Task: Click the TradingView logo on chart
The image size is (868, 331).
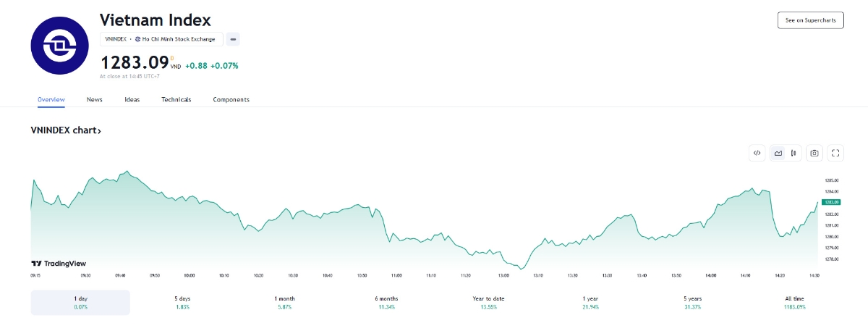Action: (x=59, y=264)
